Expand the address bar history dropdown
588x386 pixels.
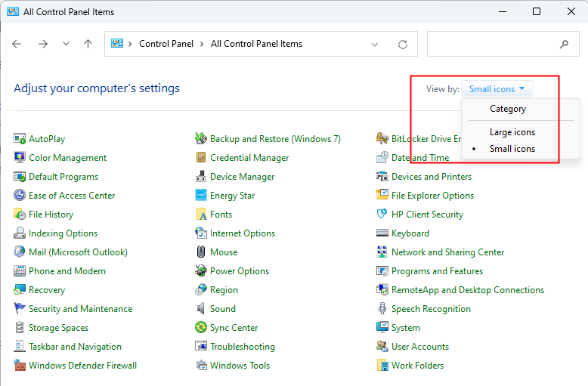pyautogui.click(x=375, y=45)
